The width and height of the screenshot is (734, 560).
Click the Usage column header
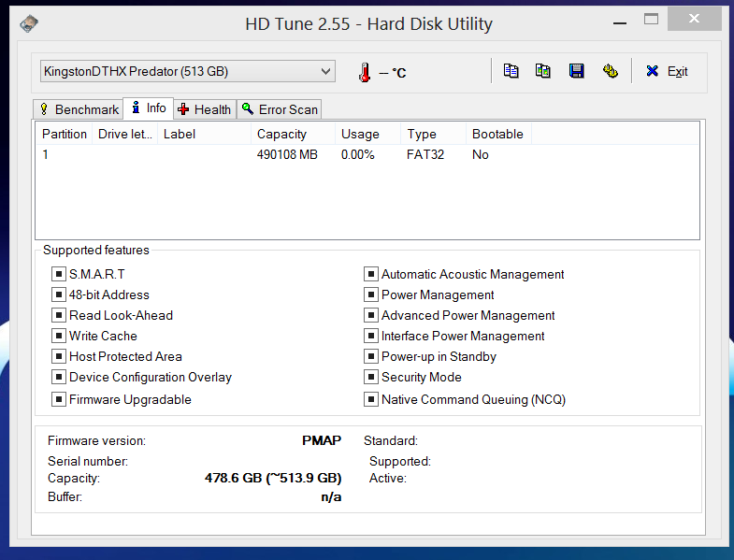(x=360, y=134)
